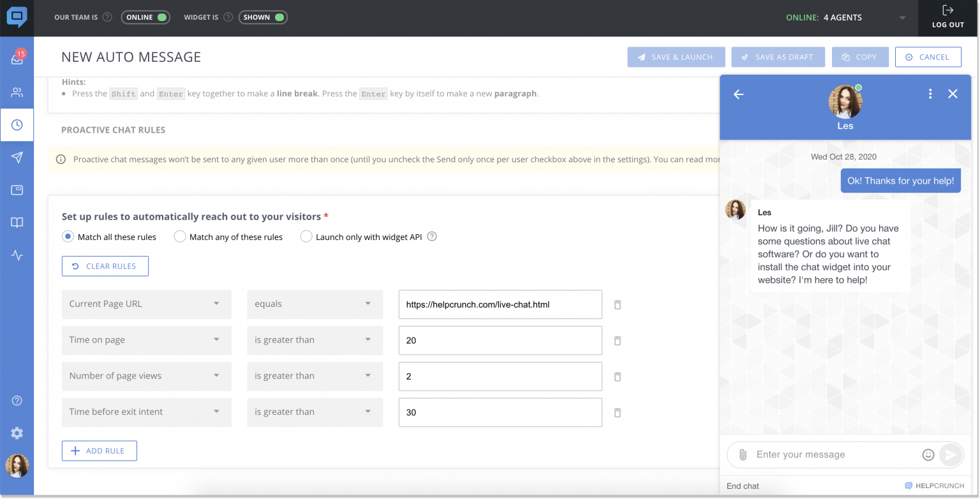Click the Save & Launch button
Viewport: 980px width, 499px height.
(x=676, y=57)
